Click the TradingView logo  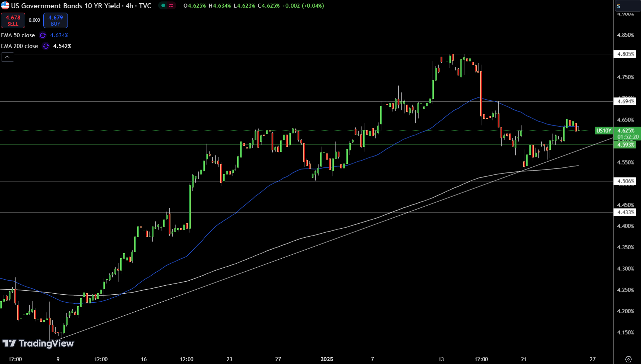point(38,343)
